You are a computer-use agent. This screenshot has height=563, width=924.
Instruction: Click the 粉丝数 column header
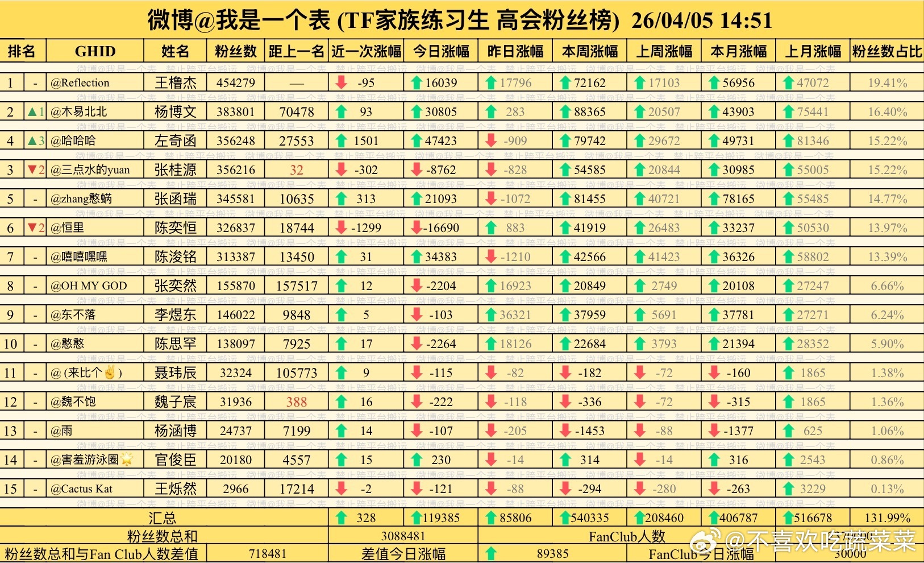click(x=235, y=51)
